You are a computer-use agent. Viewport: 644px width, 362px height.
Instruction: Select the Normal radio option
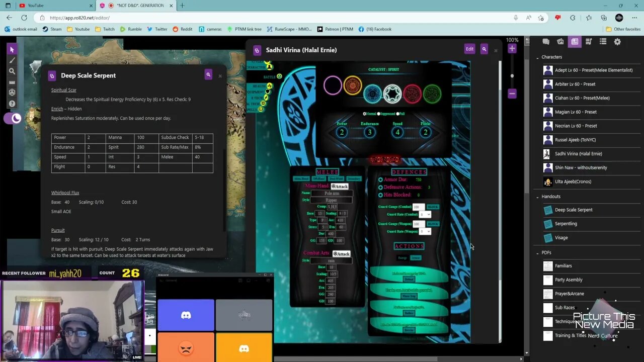click(x=365, y=114)
